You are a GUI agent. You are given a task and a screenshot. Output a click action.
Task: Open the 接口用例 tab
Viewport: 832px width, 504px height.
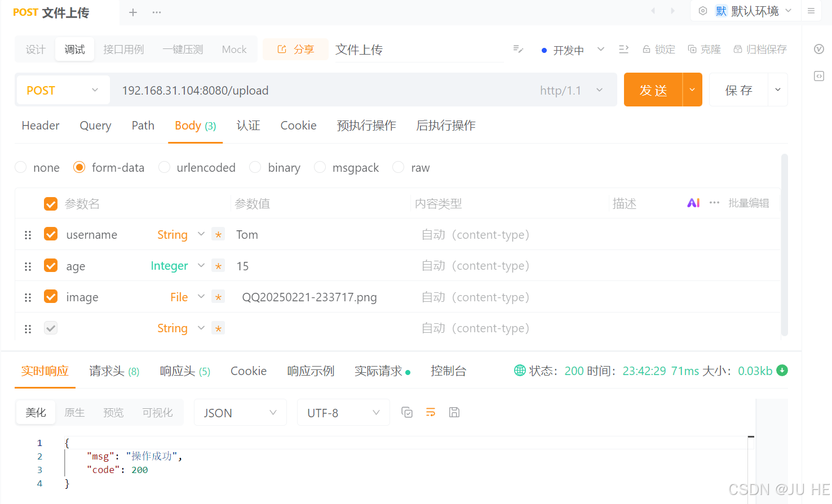(x=124, y=50)
